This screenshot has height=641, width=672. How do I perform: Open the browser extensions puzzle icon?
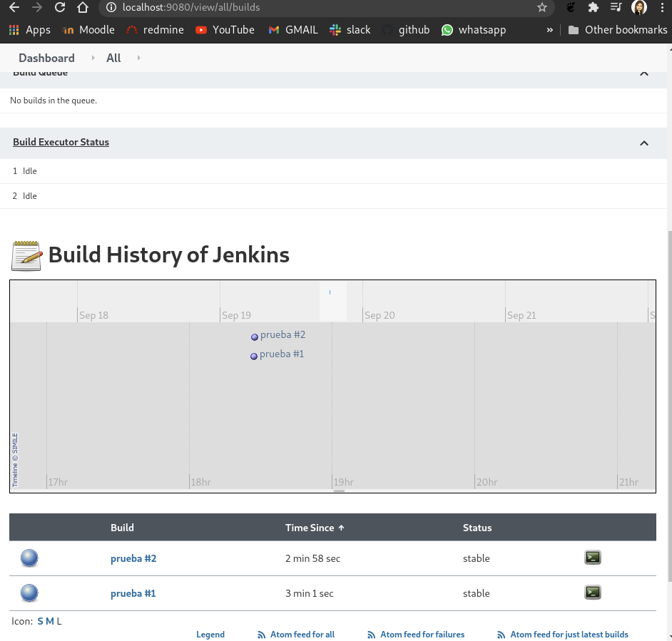593,8
